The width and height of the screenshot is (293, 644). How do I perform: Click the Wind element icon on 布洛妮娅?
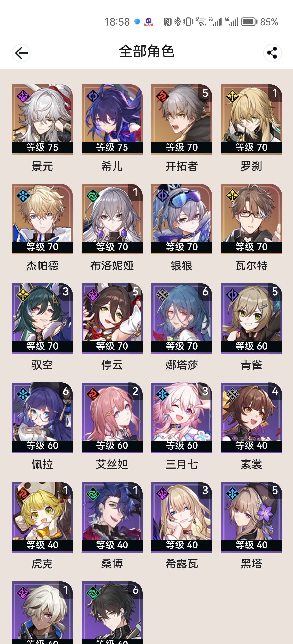tap(93, 196)
